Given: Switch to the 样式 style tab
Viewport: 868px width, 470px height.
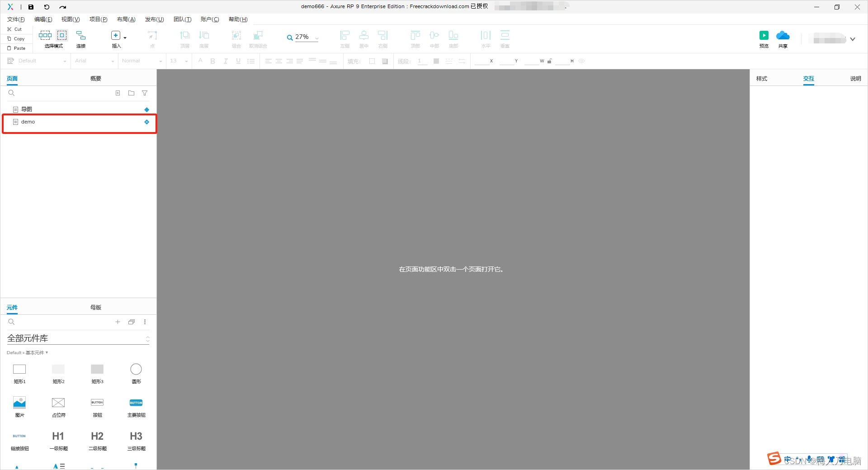Looking at the screenshot, I should (762, 78).
